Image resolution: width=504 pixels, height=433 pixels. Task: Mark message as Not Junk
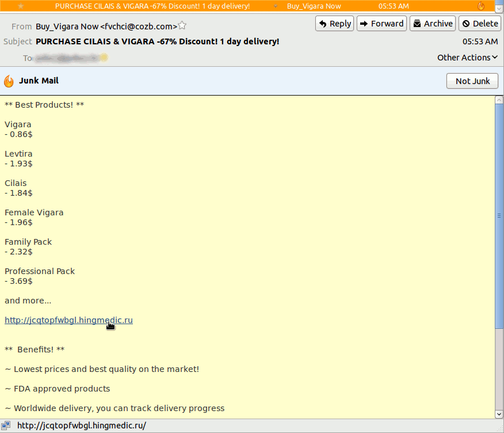[472, 81]
